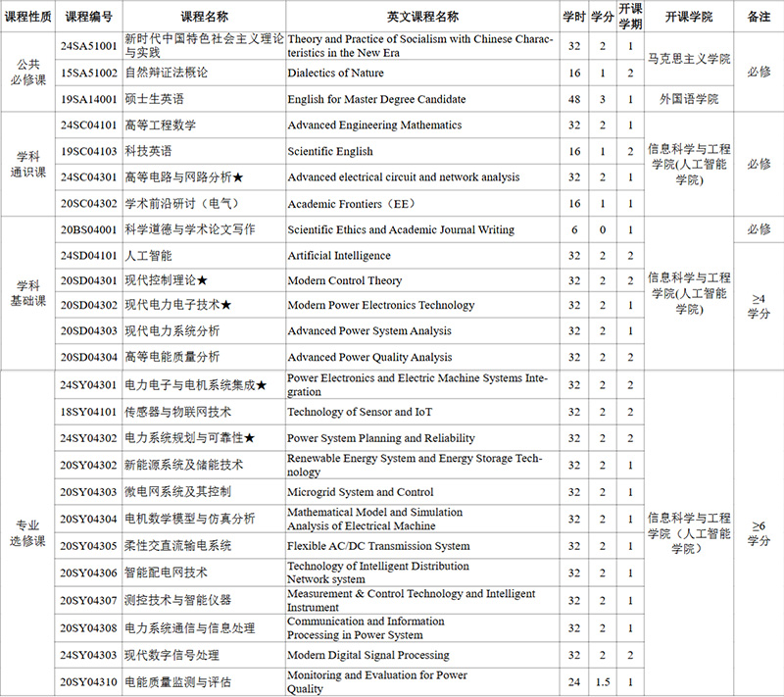Select the 专业选修课 category cell

coord(28,533)
